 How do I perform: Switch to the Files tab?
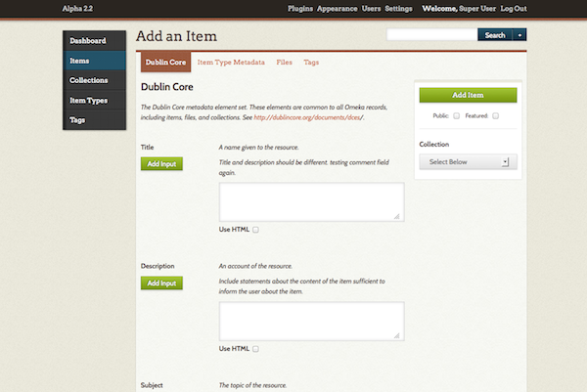[284, 63]
